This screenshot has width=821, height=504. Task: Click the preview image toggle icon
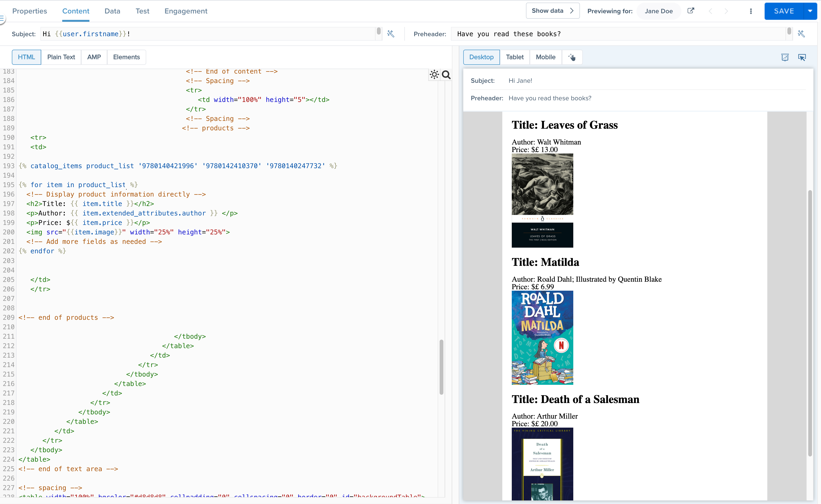[785, 57]
